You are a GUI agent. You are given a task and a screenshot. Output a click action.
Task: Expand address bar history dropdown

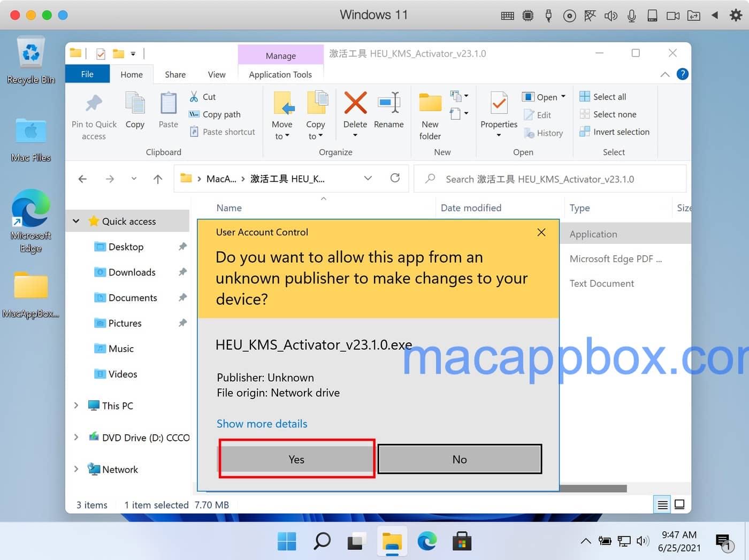368,178
